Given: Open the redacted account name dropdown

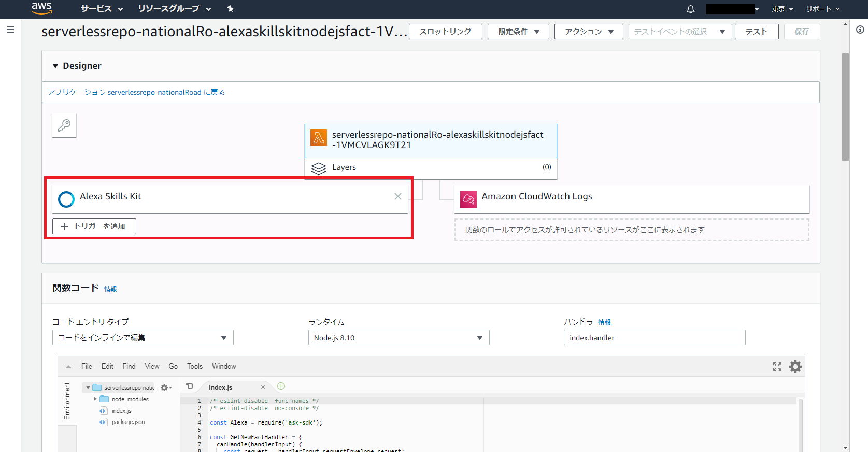Looking at the screenshot, I should (732, 9).
